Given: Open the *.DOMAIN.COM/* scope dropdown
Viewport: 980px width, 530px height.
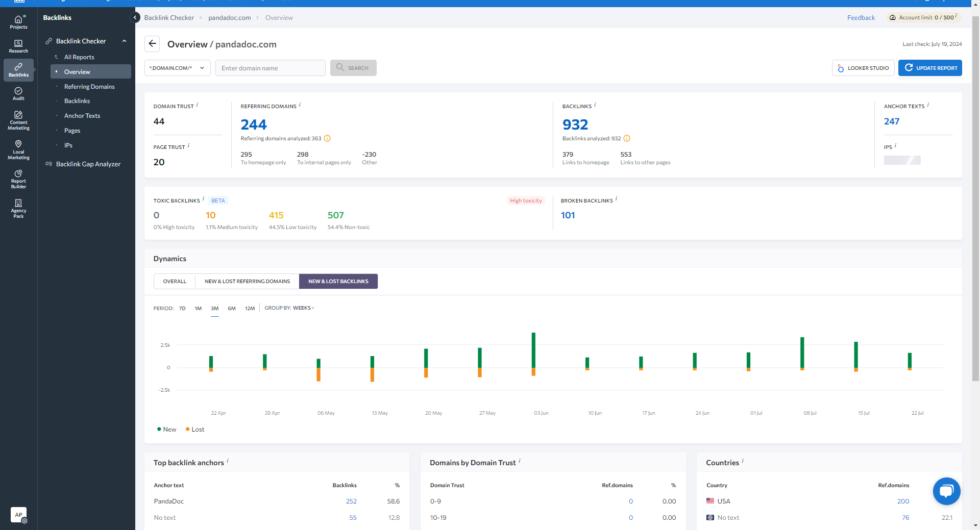Looking at the screenshot, I should click(177, 68).
